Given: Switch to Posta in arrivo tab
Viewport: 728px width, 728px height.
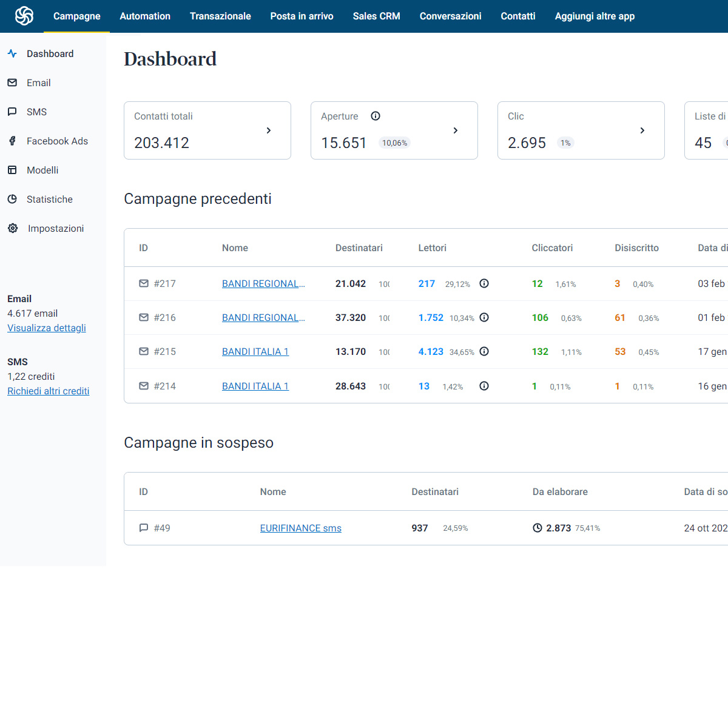Looking at the screenshot, I should tap(302, 16).
